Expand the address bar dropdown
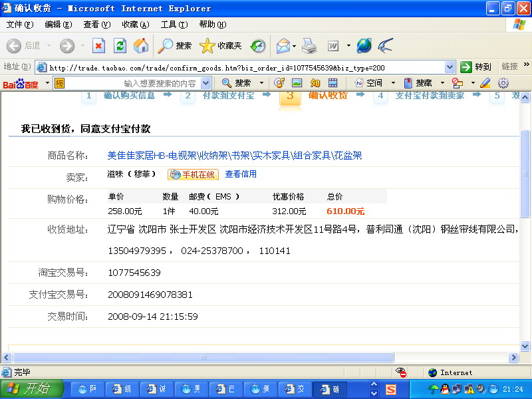This screenshot has width=532, height=399. pyautogui.click(x=450, y=67)
